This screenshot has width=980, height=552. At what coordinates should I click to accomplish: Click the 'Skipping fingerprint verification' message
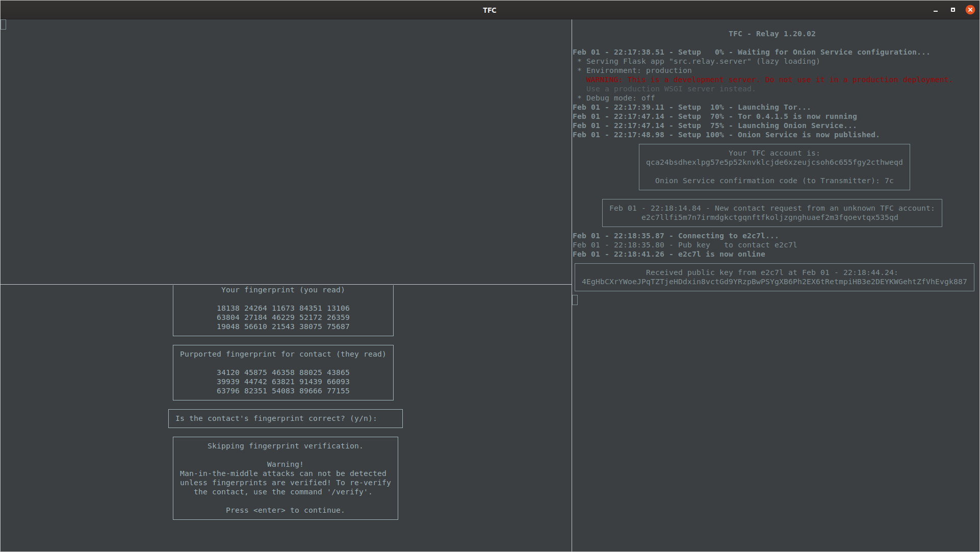click(285, 446)
